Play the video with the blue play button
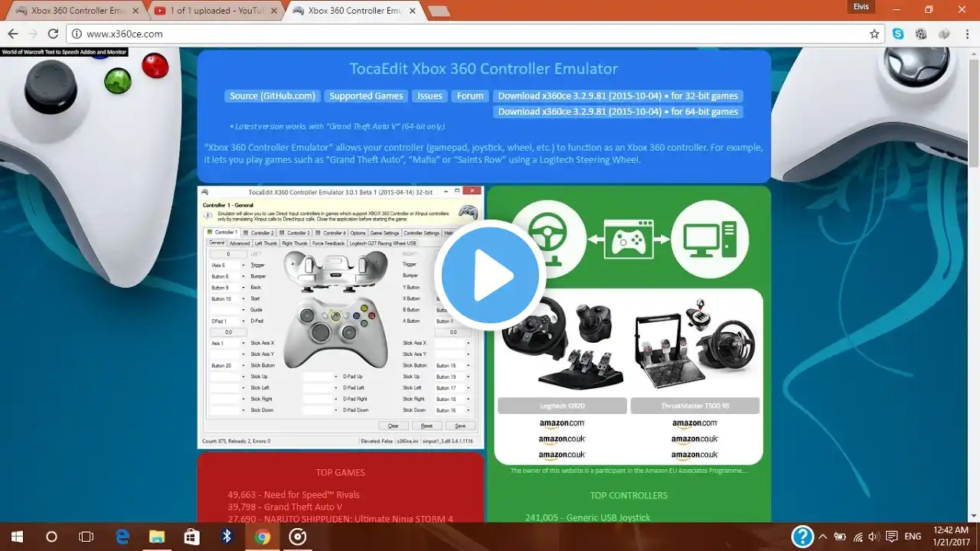The height and width of the screenshot is (551, 980). pyautogui.click(x=490, y=275)
